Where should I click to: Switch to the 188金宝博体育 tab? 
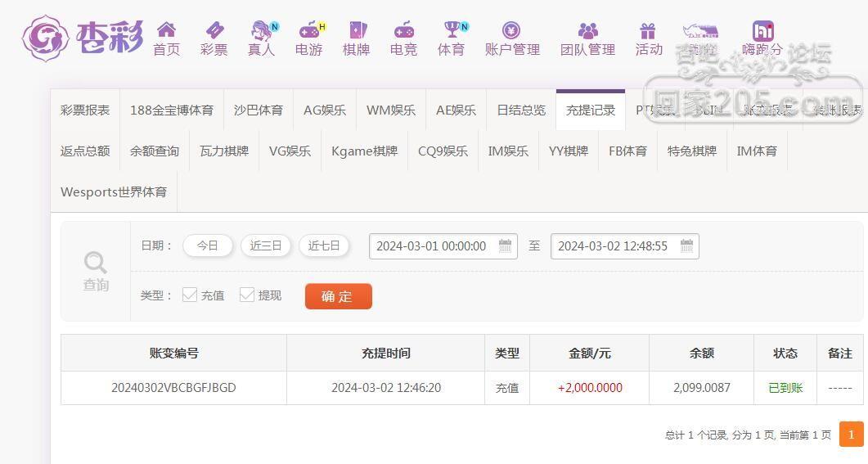(172, 110)
